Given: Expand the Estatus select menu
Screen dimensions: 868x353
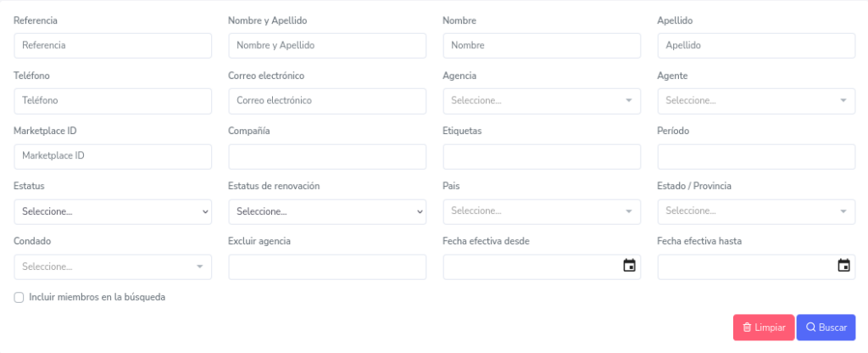Looking at the screenshot, I should pos(113,211).
